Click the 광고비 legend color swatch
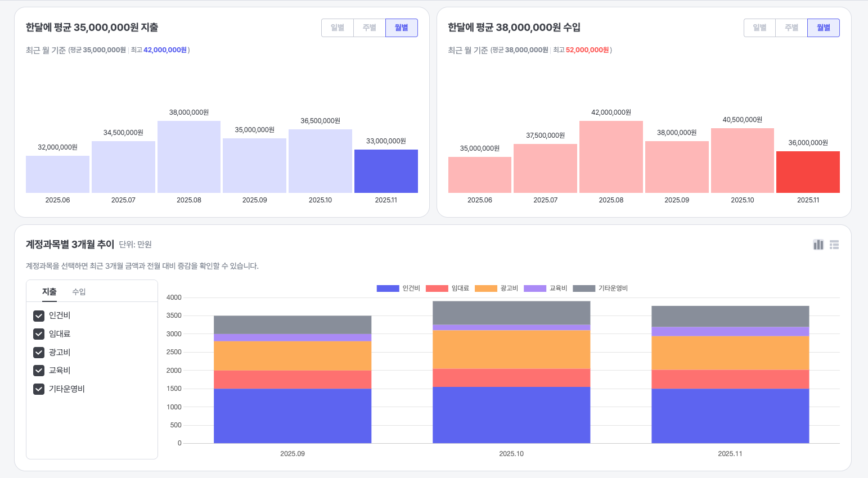The image size is (868, 478). pyautogui.click(x=485, y=288)
